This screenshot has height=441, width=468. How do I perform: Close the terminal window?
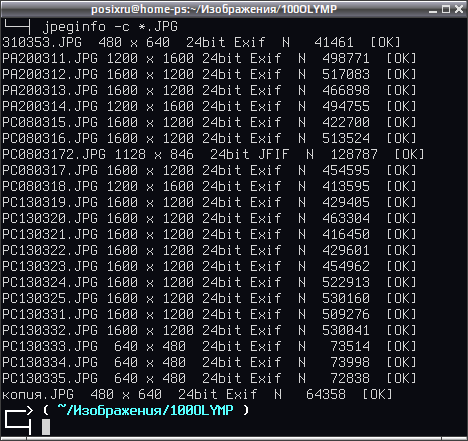tap(459, 9)
